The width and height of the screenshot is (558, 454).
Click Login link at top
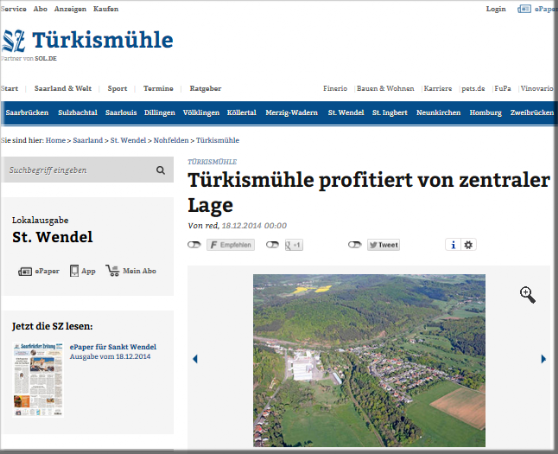click(x=496, y=9)
